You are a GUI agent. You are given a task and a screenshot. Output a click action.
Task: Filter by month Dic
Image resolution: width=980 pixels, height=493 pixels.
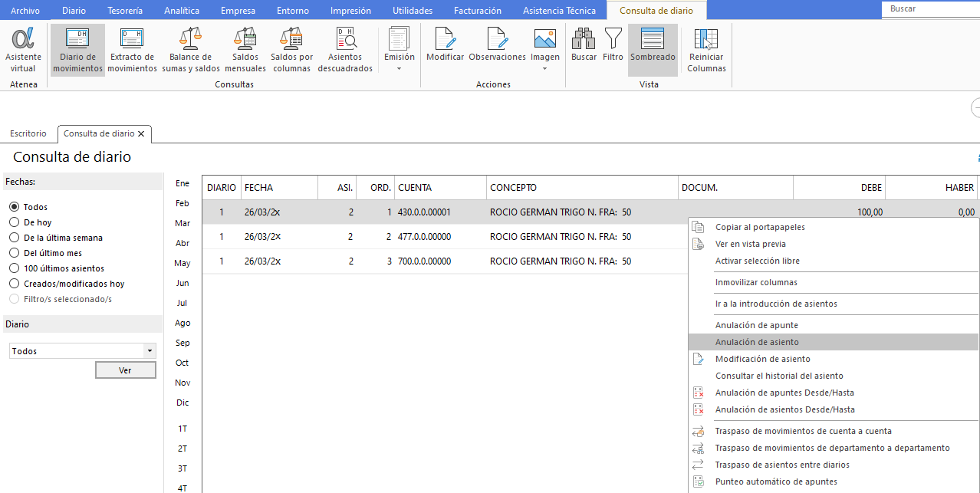tap(183, 403)
